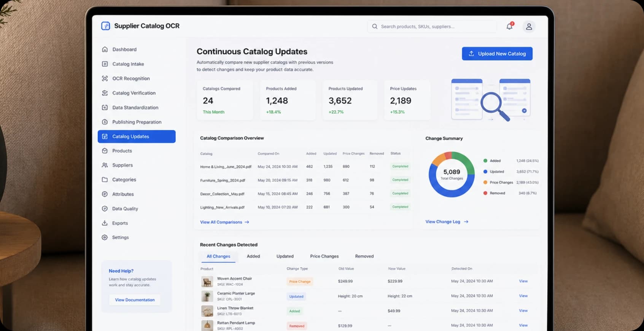View Woven Accent Chair change
Screen dimensions: 644x331
pyautogui.click(x=523, y=281)
